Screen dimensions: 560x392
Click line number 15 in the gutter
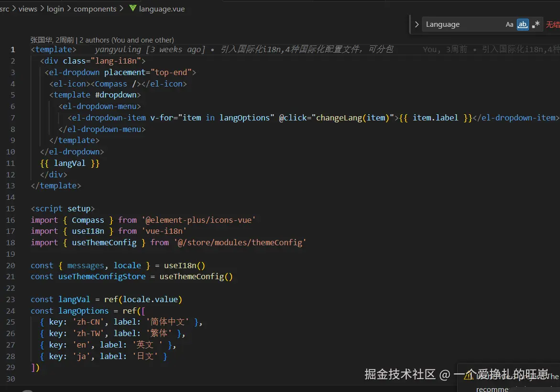11,208
